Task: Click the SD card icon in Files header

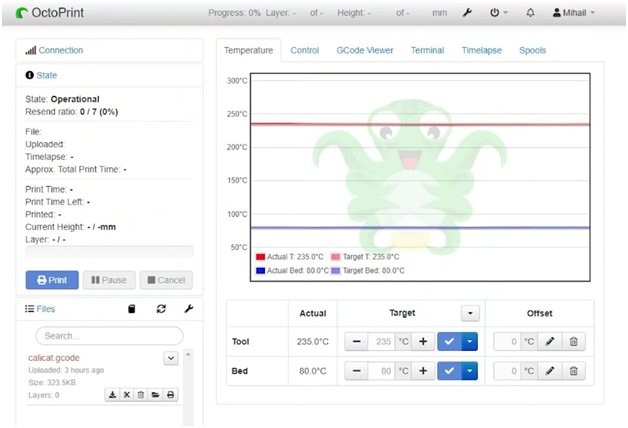Action: (131, 309)
